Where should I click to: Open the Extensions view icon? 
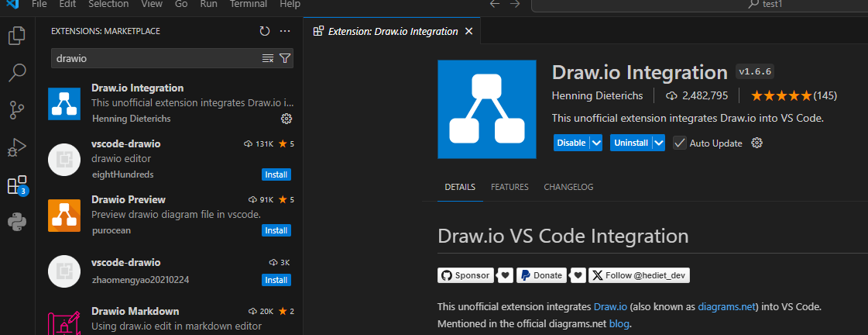16,185
